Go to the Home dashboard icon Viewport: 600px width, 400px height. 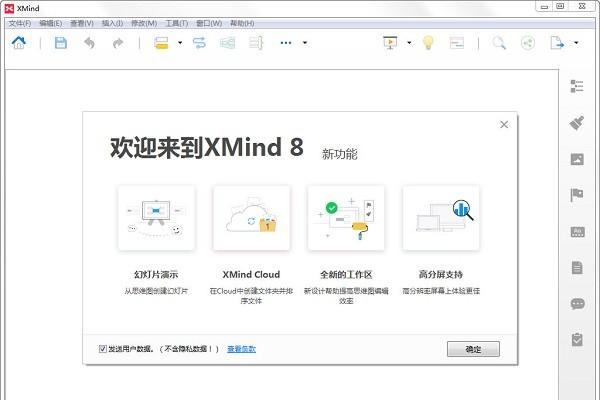tap(19, 42)
